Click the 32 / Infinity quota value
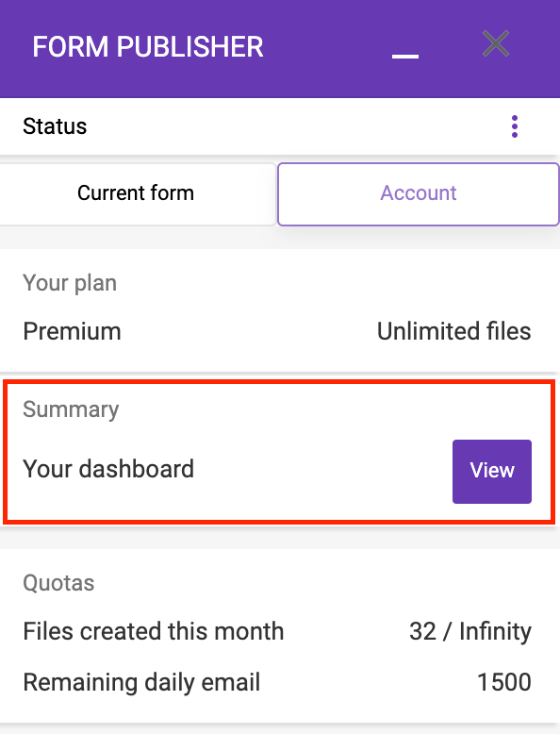 [x=470, y=631]
